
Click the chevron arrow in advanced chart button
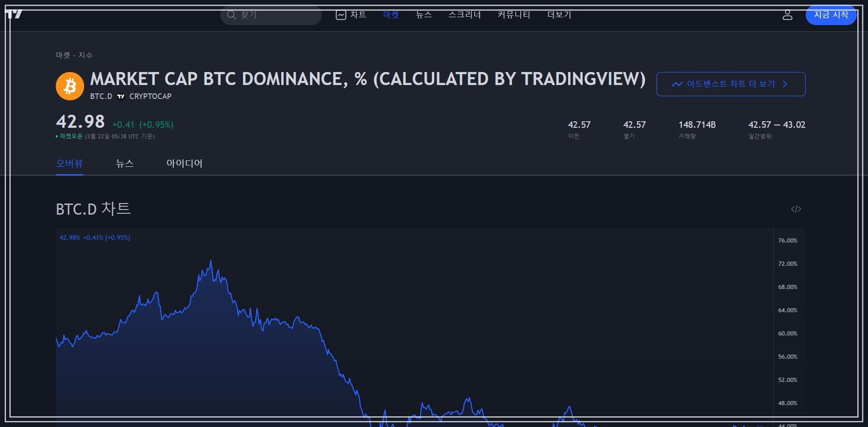pyautogui.click(x=785, y=84)
